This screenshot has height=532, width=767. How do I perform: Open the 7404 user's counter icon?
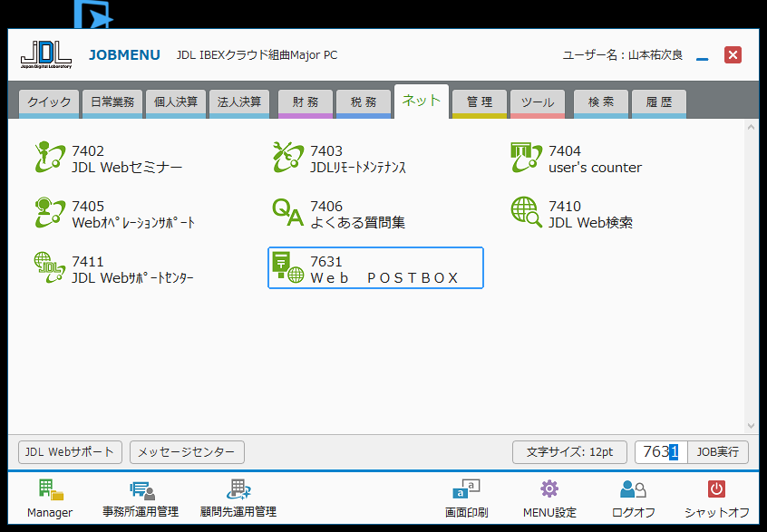tap(527, 158)
